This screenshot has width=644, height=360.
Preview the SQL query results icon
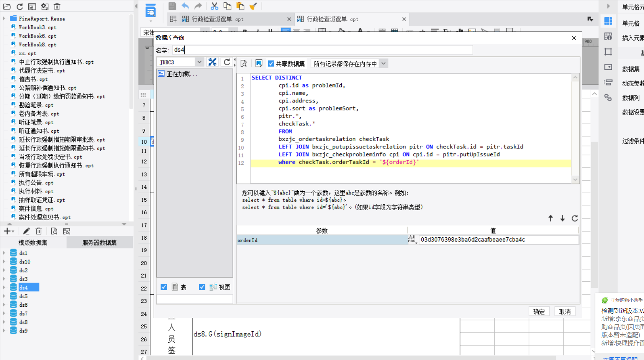pos(244,64)
